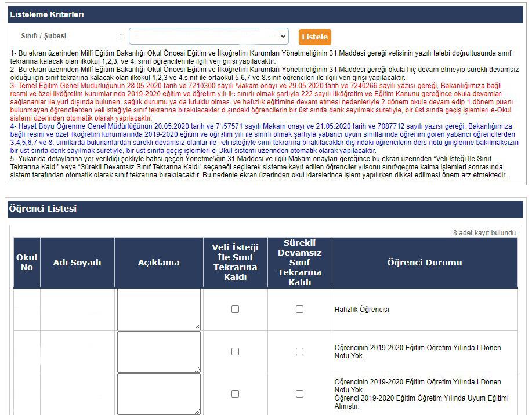Check Veli İsteği box for Hafızlık Öğrencisi row
This screenshot has width=532, height=415.
(235, 310)
